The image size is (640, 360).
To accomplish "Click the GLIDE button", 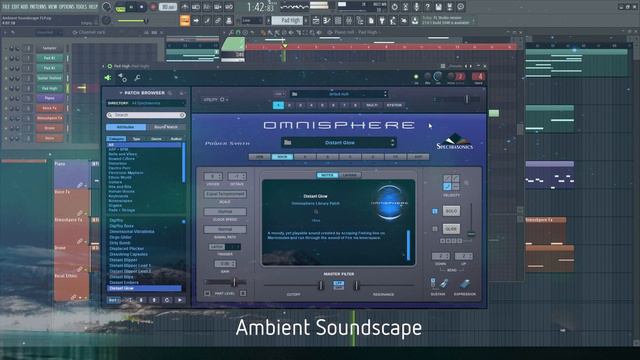I will pyautogui.click(x=451, y=229).
